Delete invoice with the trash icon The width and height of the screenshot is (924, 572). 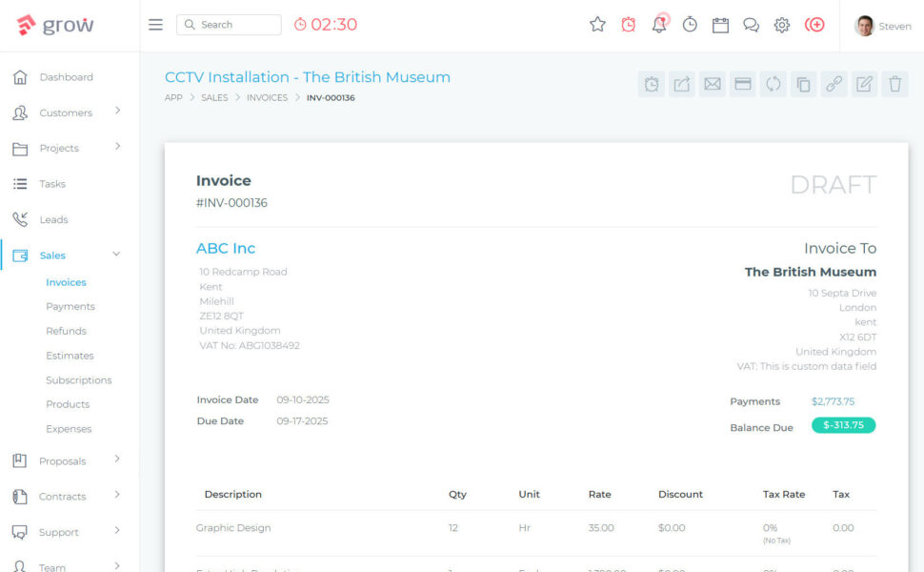(x=895, y=84)
